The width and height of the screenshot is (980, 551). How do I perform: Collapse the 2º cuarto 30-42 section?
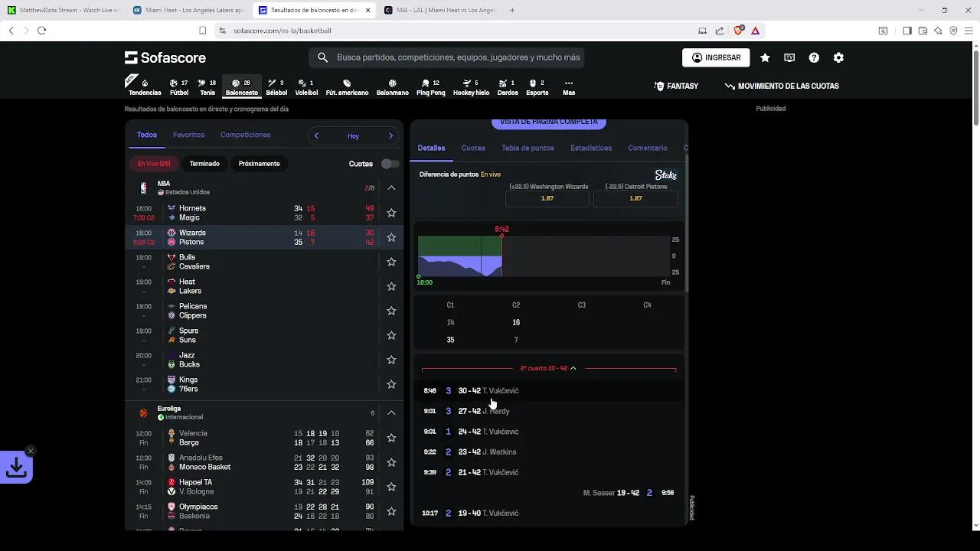pos(548,368)
